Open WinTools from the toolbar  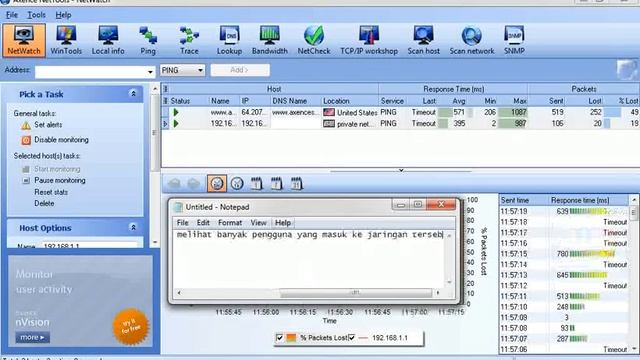(x=66, y=40)
